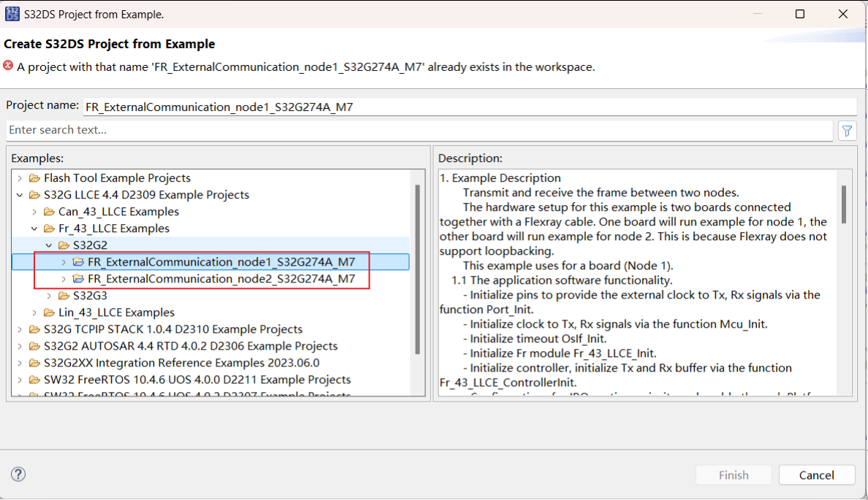Collapse S32G LLCE 4.4 D2309 Example Projects
Viewport: 868px width, 500px height.
[20, 195]
